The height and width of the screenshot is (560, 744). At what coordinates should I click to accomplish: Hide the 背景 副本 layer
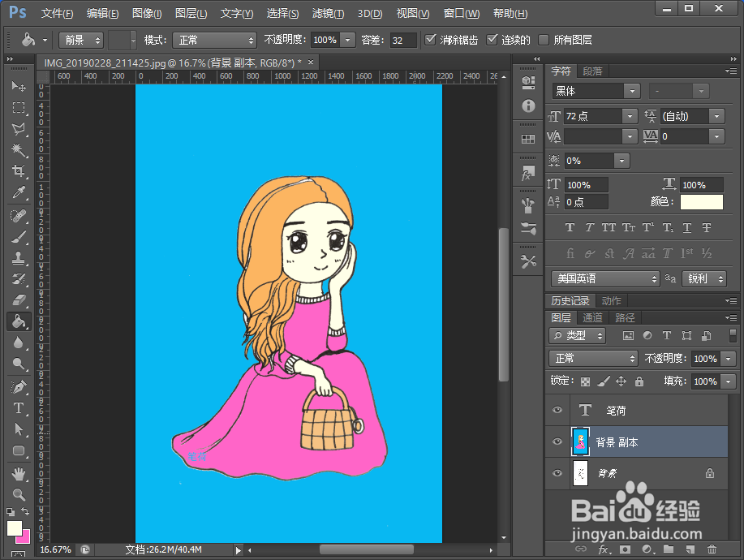click(557, 442)
